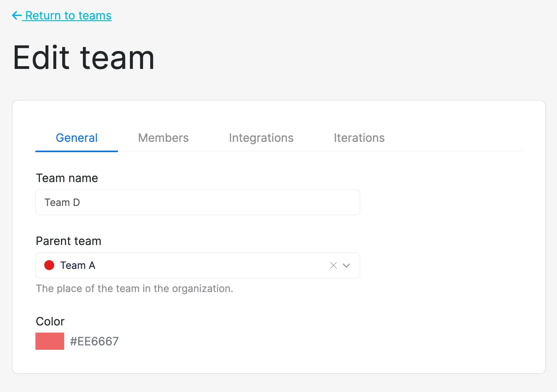Screen dimensions: 557x392
Task: Open the Members tab
Action: pos(163,138)
